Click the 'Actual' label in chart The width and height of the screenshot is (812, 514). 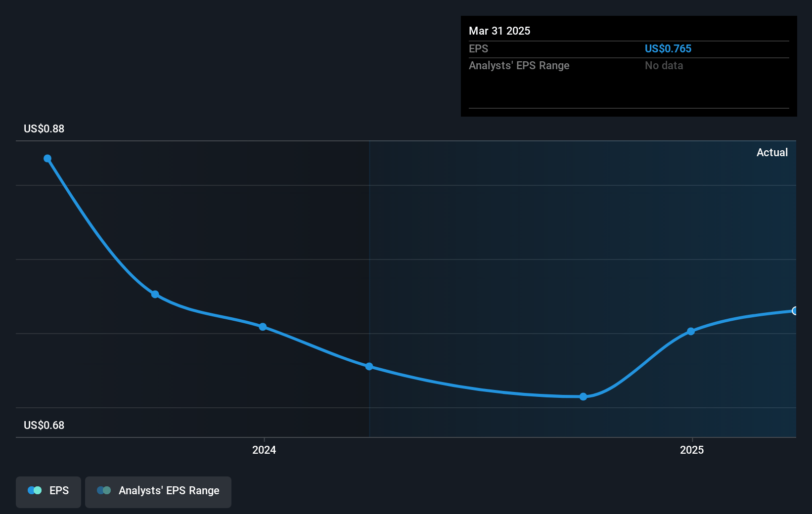(x=772, y=152)
